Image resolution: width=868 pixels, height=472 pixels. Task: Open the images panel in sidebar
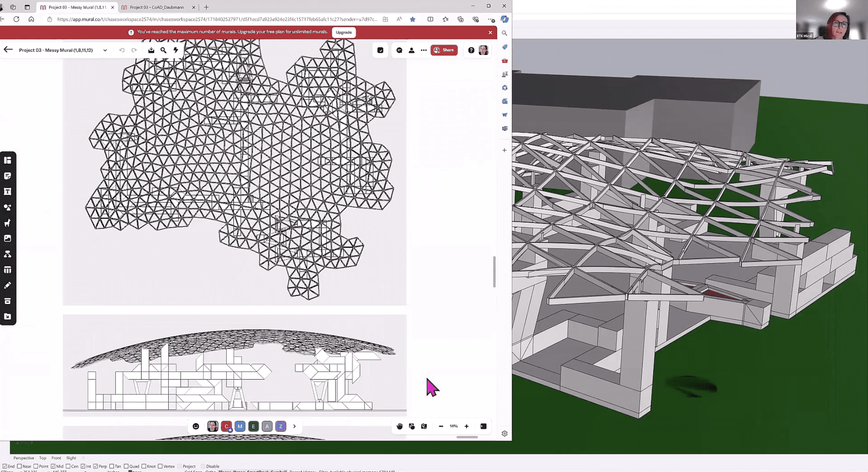pyautogui.click(x=7, y=238)
